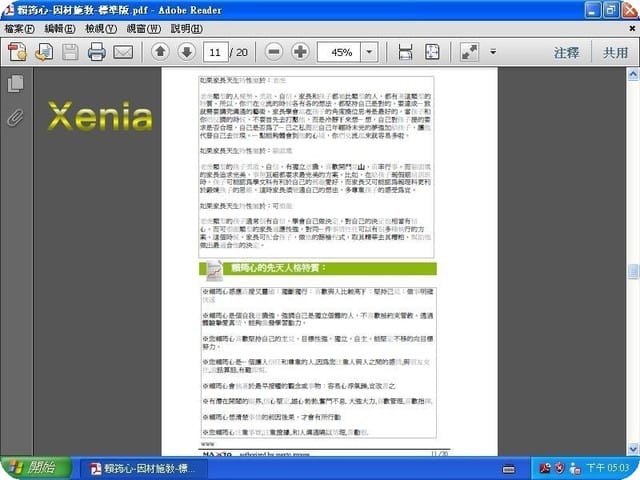This screenshot has height=480, width=640.
Task: Switch to read mode with the expand arrows icon
Action: click(x=469, y=52)
